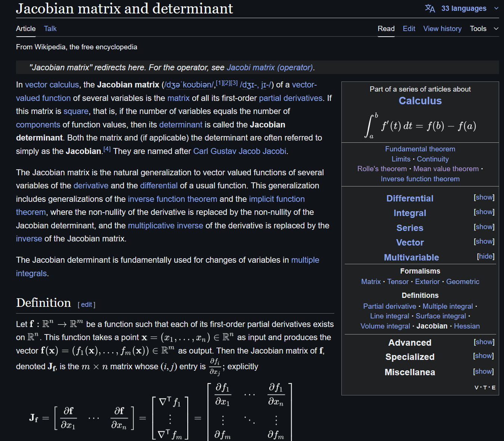Image resolution: width=504 pixels, height=441 pixels.
Task: Open the View history tab
Action: click(x=442, y=28)
